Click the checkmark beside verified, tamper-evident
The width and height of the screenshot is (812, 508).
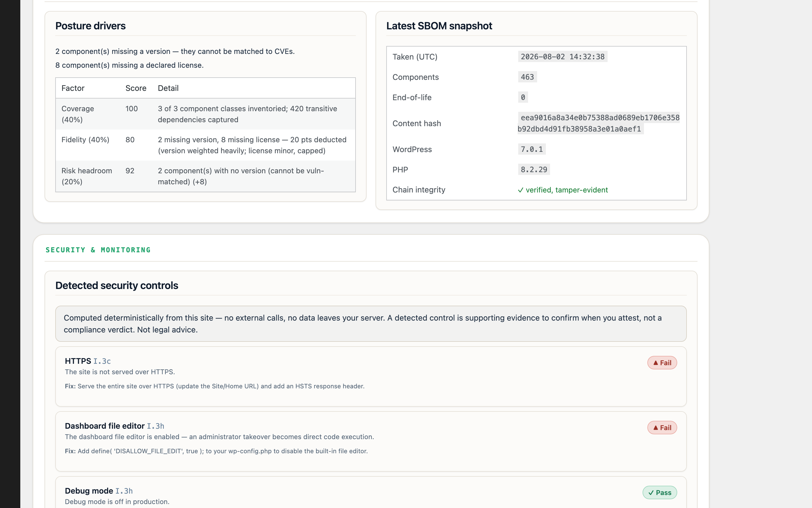point(520,190)
